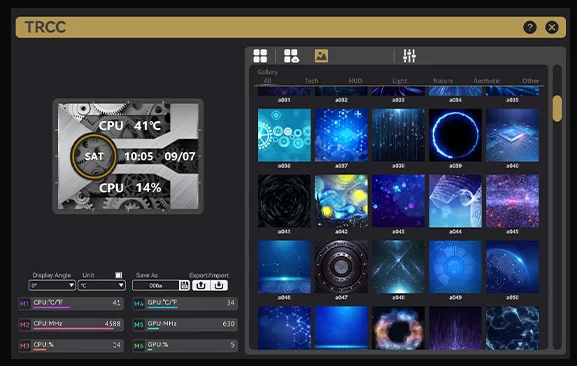This screenshot has height=366, width=577.
Task: Open the Unit °C dropdown
Action: click(102, 285)
